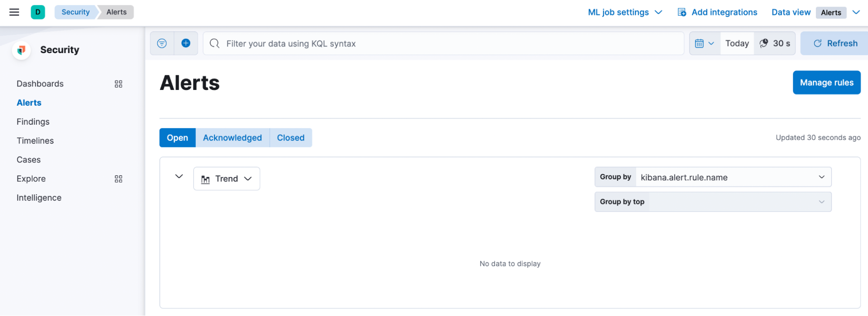
Task: Focus the KQL filter input field
Action: click(x=444, y=43)
